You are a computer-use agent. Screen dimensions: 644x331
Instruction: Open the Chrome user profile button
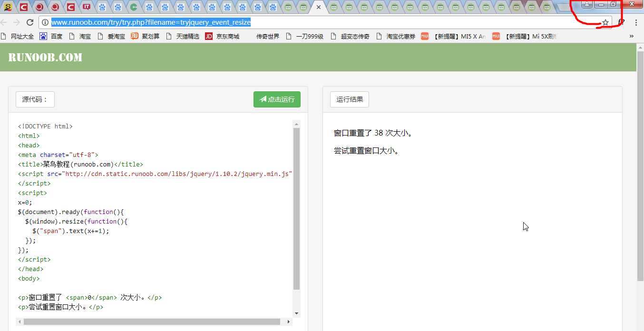(587, 4)
